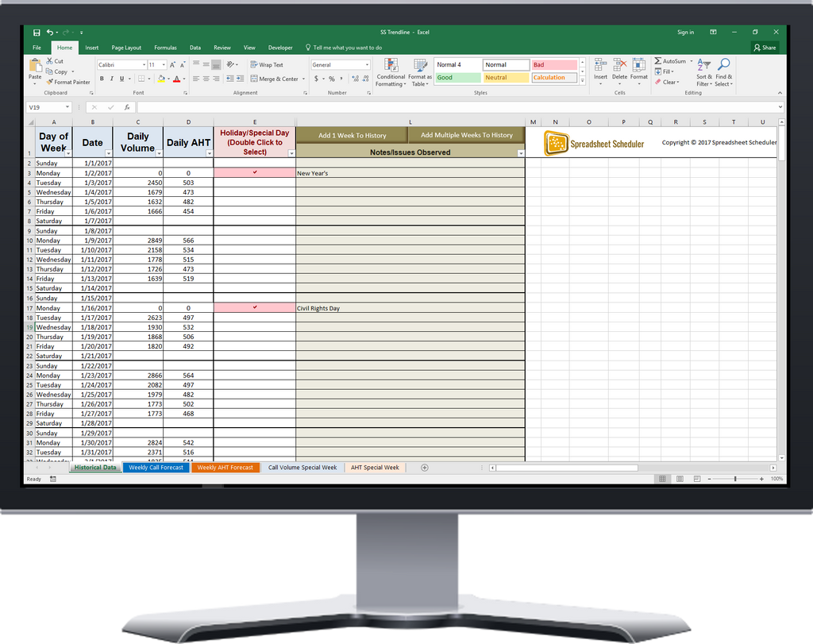Open the Date column filter dropdown
813x644 pixels.
point(108,153)
